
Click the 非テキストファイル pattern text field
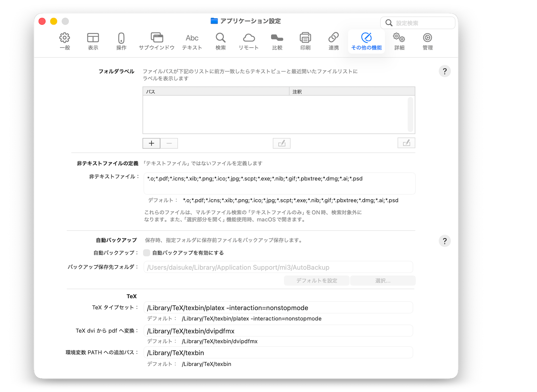pos(279,183)
